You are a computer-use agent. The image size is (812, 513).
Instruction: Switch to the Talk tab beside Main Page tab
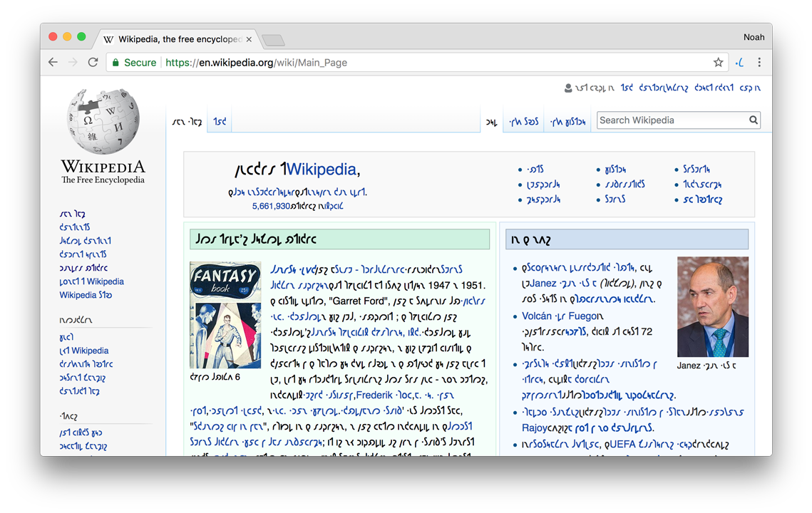tap(220, 121)
